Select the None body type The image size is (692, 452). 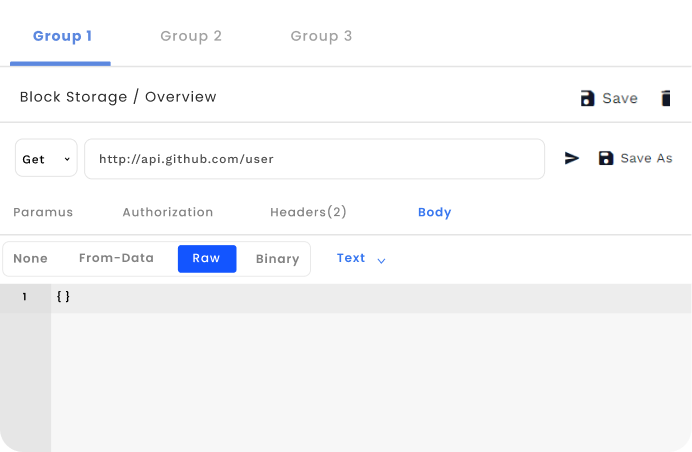30,259
